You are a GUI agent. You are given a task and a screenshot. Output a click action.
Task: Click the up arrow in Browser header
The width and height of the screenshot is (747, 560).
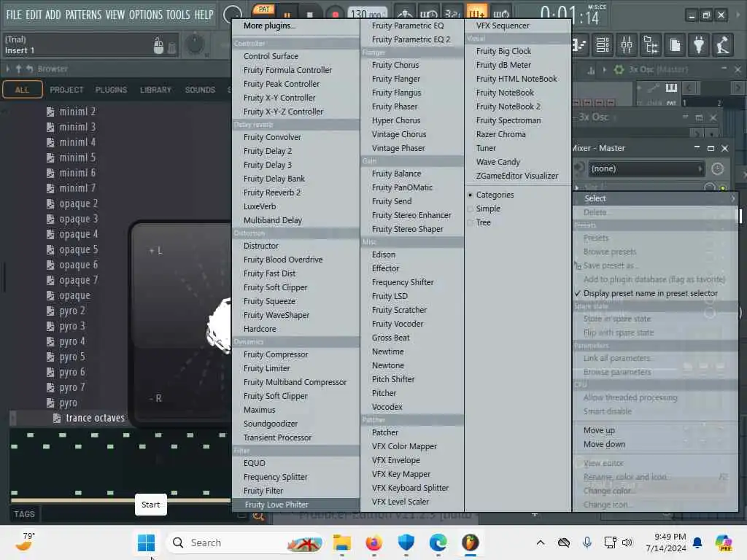pos(18,69)
